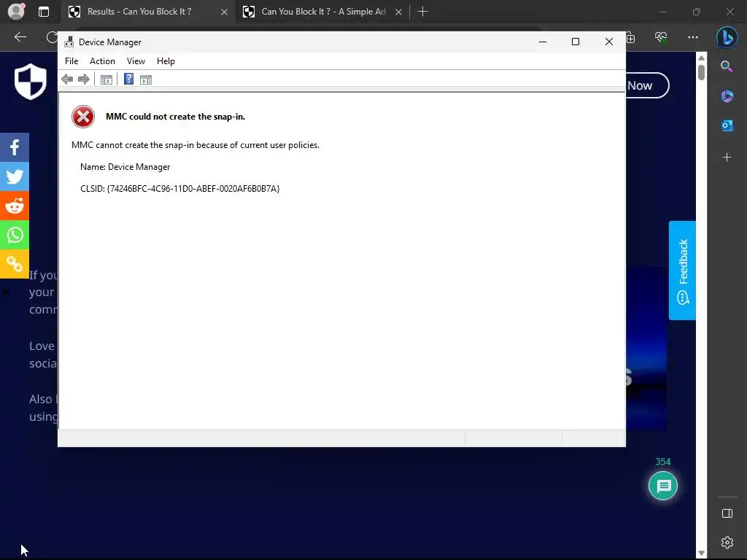Screen dimensions: 747x560
Task: Click the page scrollbar thumb
Action: [x=701, y=72]
